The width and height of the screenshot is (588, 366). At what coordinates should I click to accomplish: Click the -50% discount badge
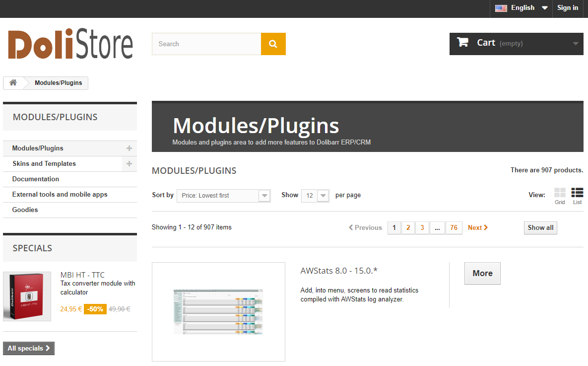click(x=95, y=309)
